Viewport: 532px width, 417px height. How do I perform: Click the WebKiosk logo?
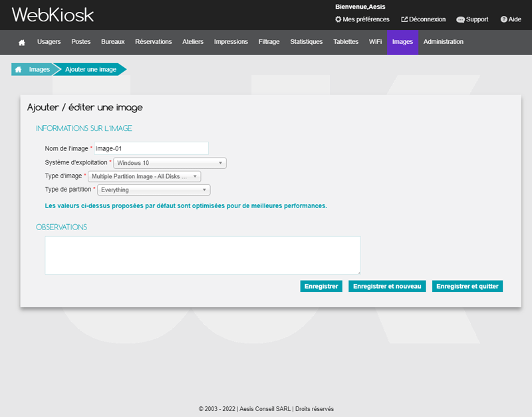pyautogui.click(x=53, y=15)
